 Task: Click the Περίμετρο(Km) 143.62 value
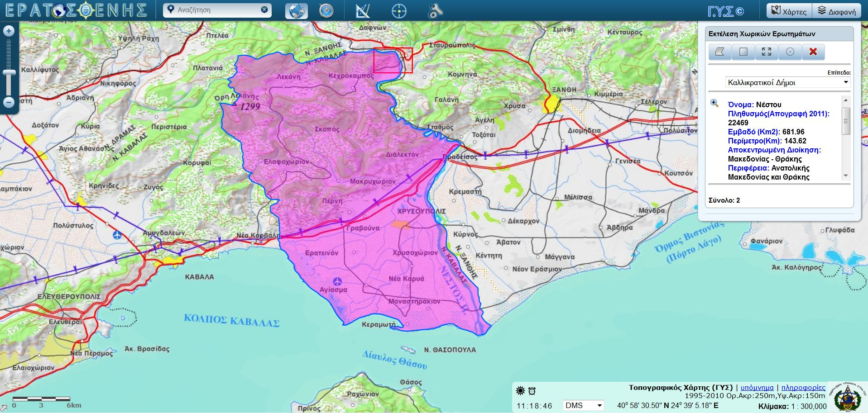pos(795,141)
